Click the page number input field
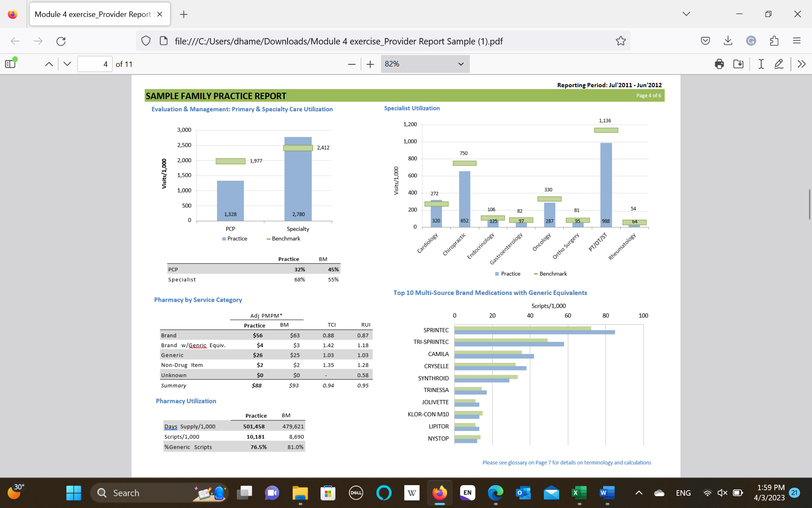 pyautogui.click(x=95, y=64)
